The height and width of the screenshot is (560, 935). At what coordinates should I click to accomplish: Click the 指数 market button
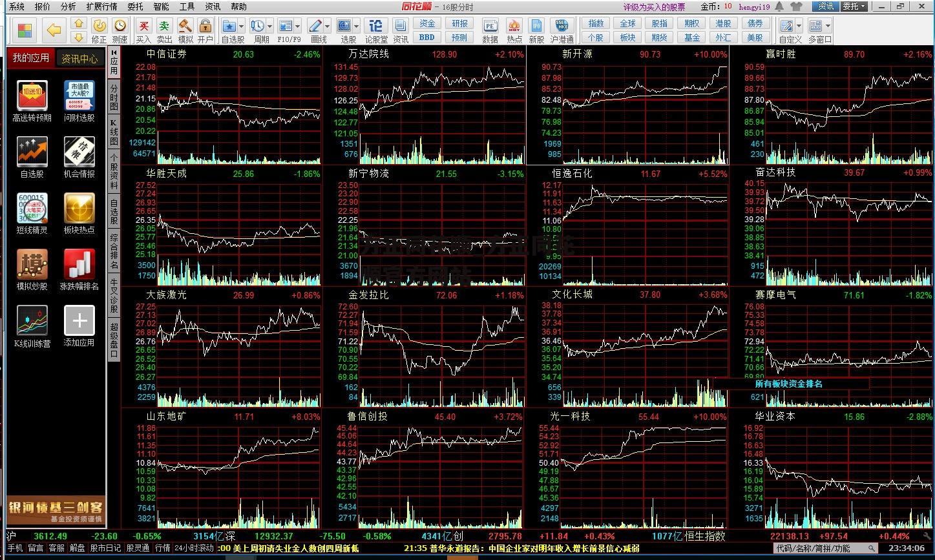[x=596, y=23]
